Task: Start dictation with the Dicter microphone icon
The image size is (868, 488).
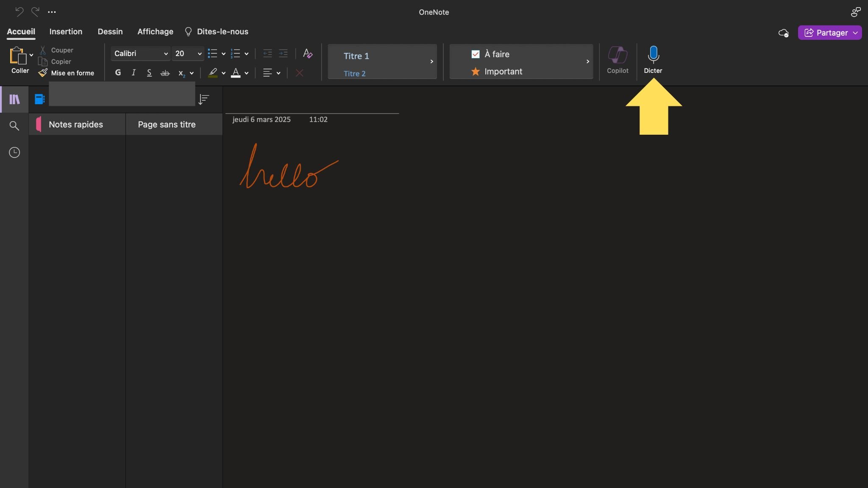Action: point(653,54)
